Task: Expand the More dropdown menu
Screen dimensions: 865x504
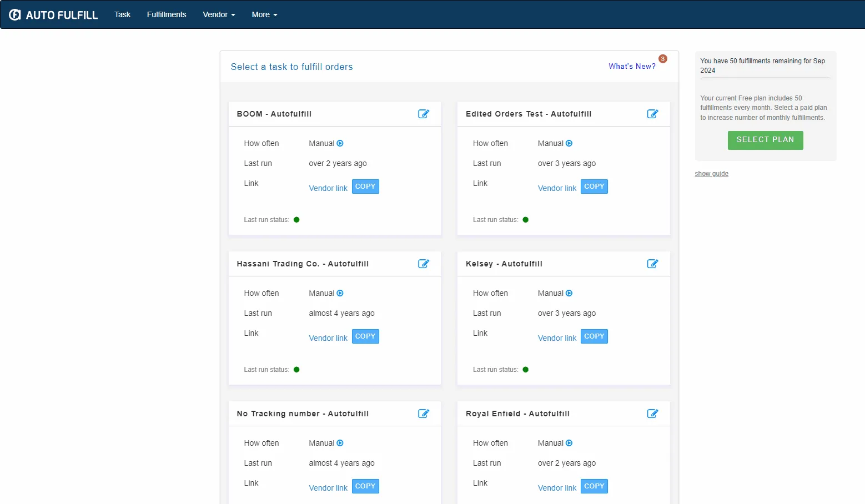Action: (x=264, y=14)
